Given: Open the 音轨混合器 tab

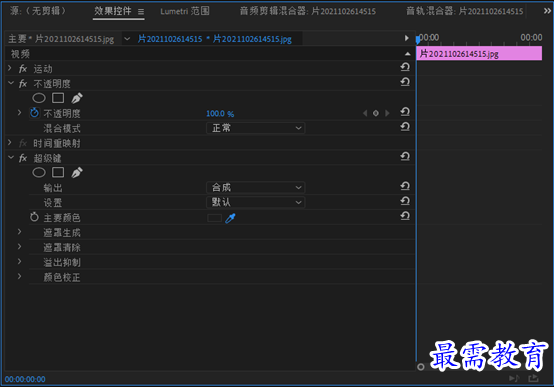Looking at the screenshot, I should [x=465, y=11].
